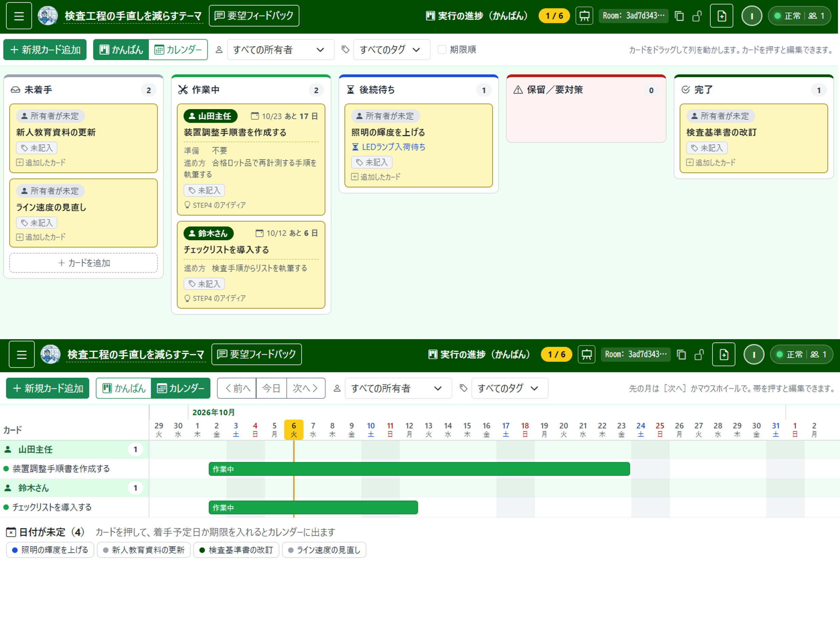Select かんばん tab in upper toolbar
This screenshot has width=840, height=635.
click(x=121, y=50)
